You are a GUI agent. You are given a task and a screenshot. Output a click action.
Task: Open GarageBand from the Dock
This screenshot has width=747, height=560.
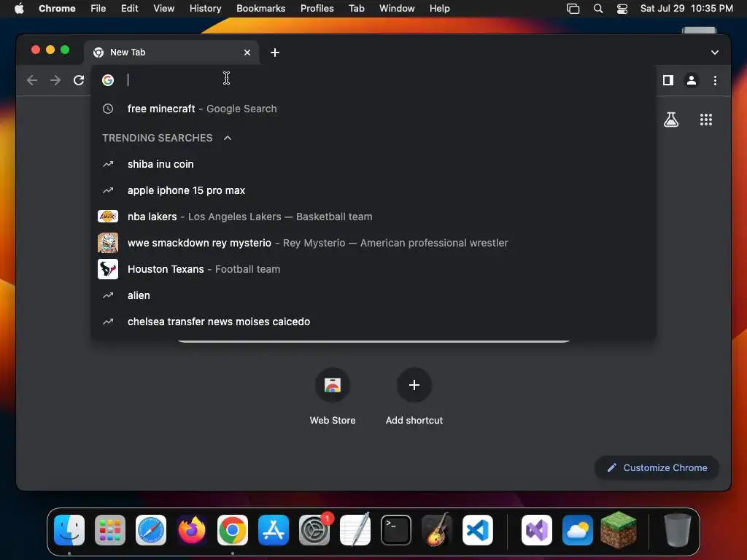pos(437,529)
